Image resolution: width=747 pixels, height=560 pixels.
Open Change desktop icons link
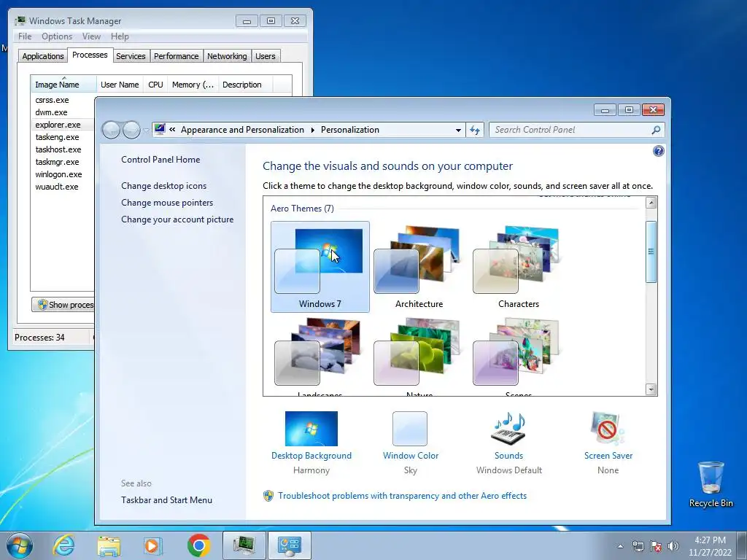point(164,186)
